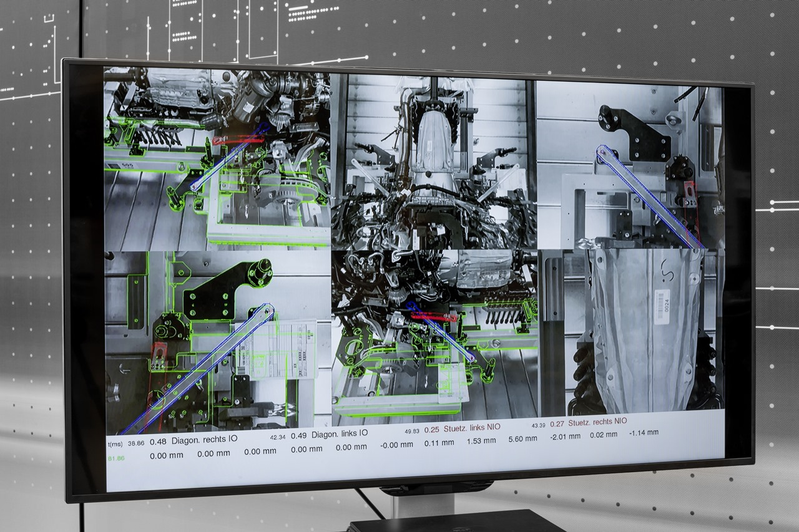799x532 pixels.
Task: Select the blue diagonal brace overlay in bottom-left view
Action: click(x=206, y=362)
